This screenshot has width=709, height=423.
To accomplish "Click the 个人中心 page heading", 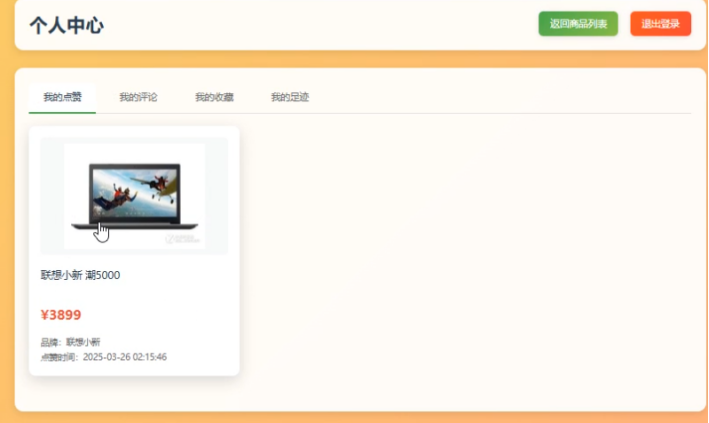I will pyautogui.click(x=67, y=25).
